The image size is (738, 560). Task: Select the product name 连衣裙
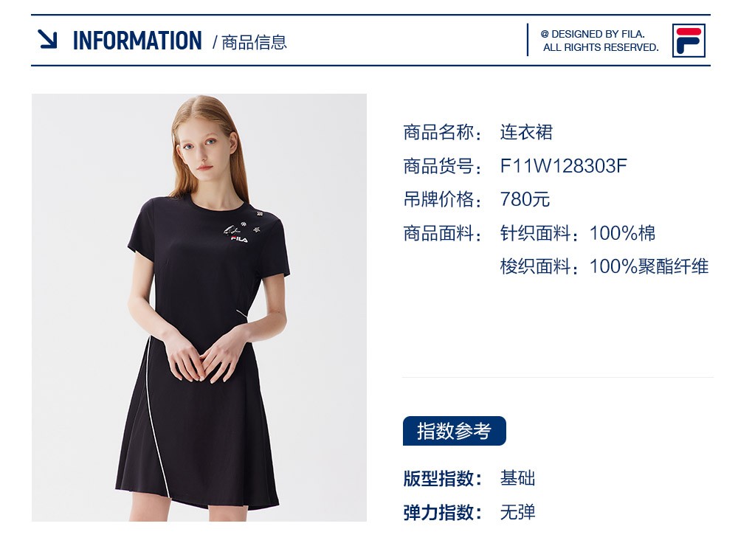click(526, 132)
